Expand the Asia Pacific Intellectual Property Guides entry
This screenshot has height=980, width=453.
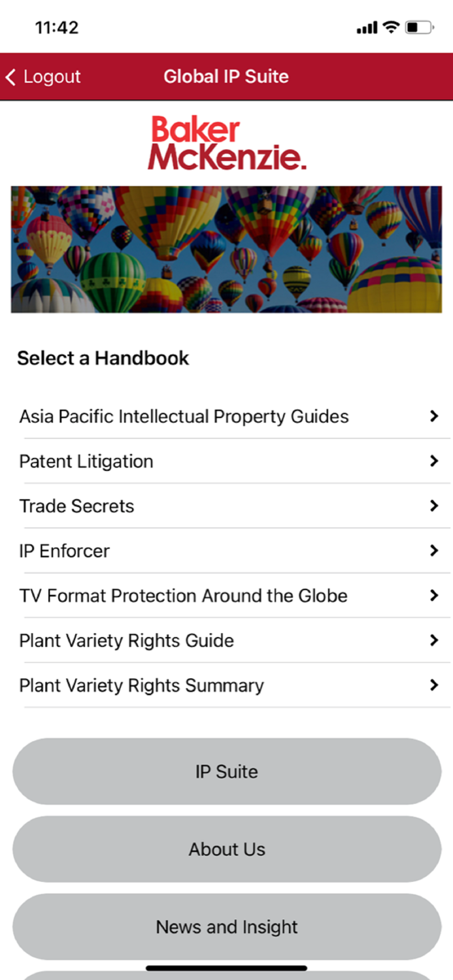click(x=435, y=416)
